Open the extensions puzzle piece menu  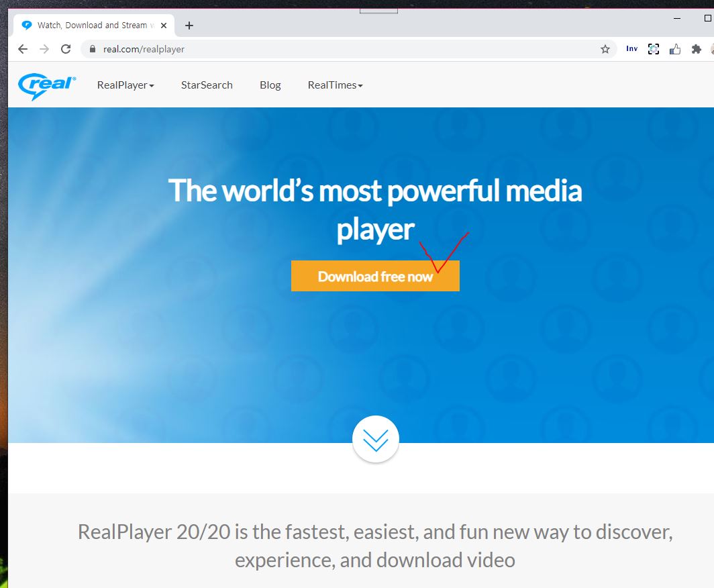[697, 49]
